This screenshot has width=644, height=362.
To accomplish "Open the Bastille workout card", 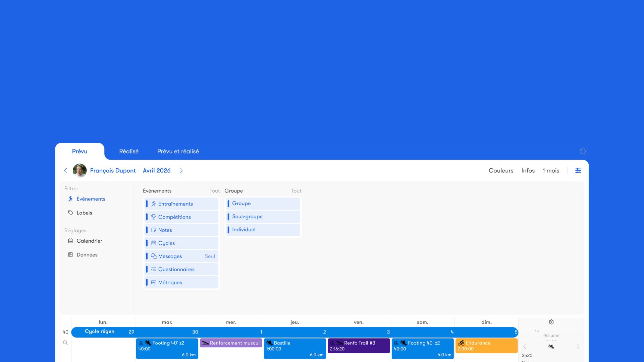I will point(295,349).
